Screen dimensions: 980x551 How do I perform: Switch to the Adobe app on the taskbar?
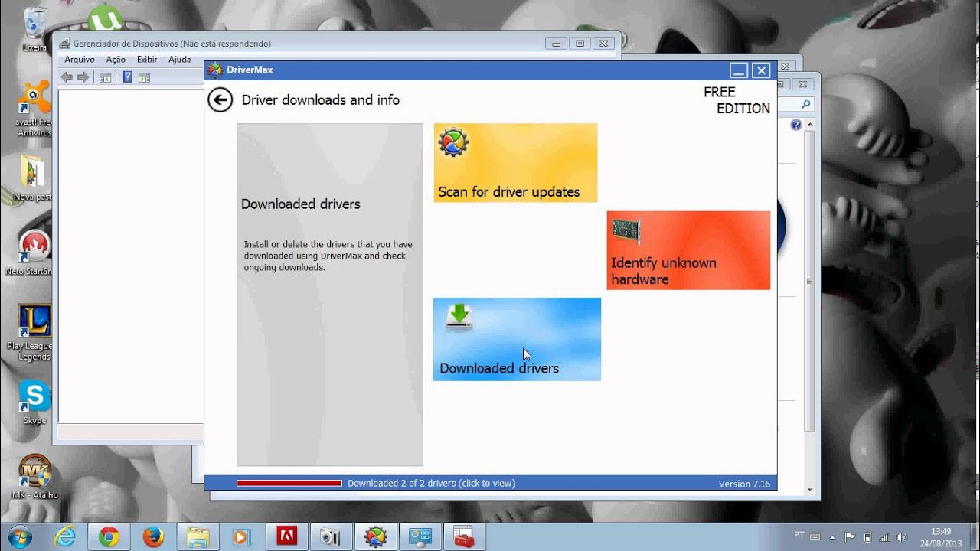(286, 537)
